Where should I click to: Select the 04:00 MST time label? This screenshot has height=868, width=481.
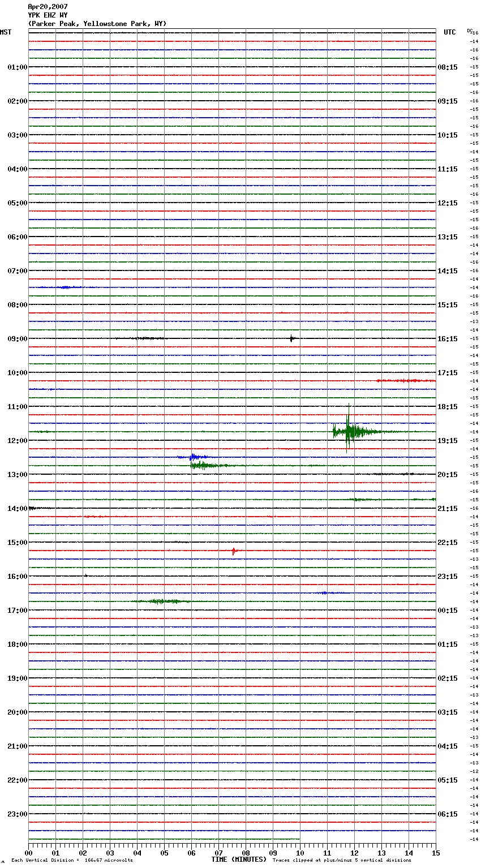point(17,169)
